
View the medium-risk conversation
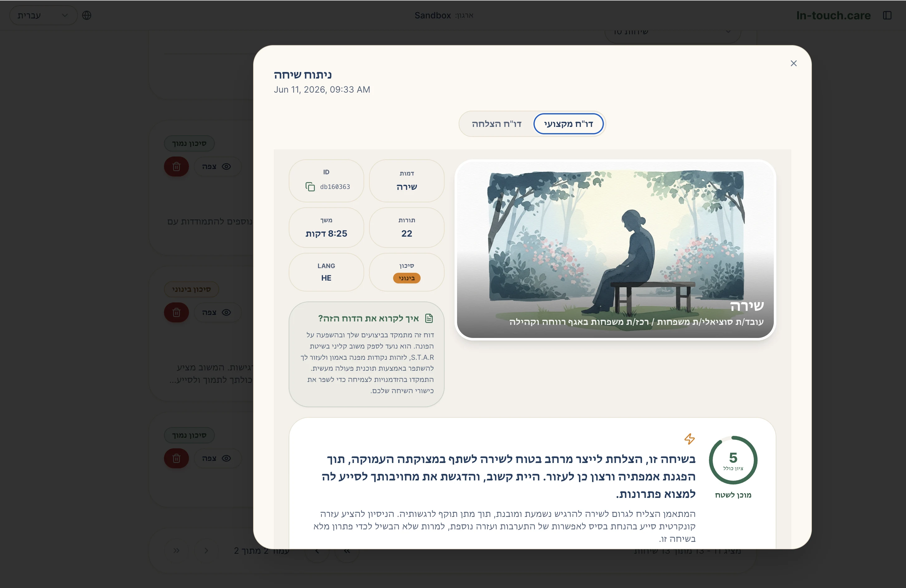[x=217, y=312]
